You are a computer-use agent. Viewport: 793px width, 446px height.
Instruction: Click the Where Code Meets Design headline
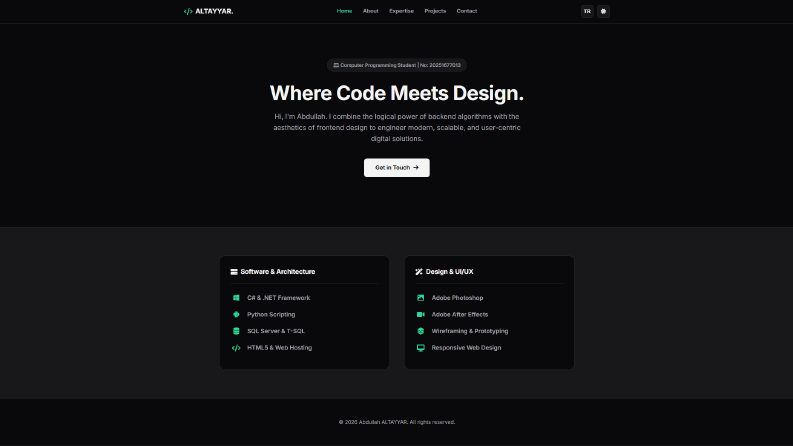(x=396, y=93)
